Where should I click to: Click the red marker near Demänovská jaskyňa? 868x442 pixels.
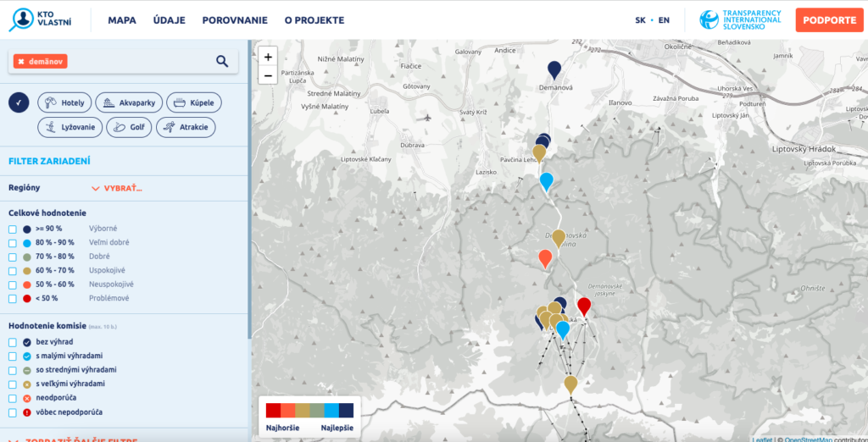[584, 306]
